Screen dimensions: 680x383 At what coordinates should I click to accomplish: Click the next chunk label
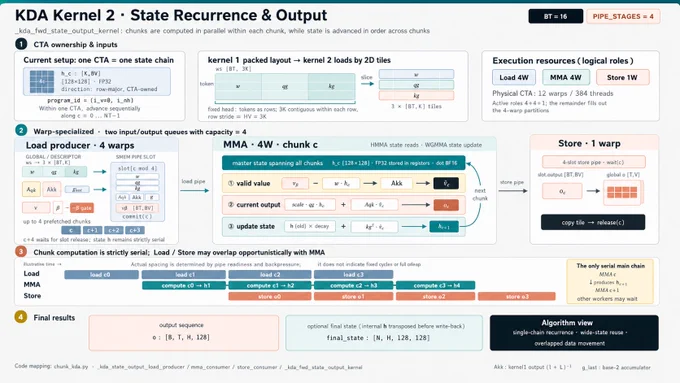pos(480,194)
